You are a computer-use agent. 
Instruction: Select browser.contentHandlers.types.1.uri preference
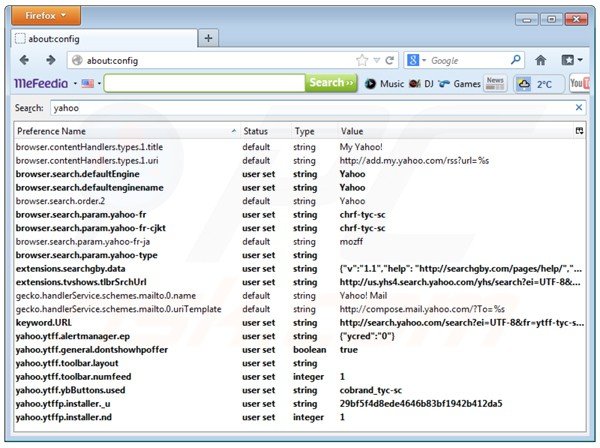pos(300,160)
